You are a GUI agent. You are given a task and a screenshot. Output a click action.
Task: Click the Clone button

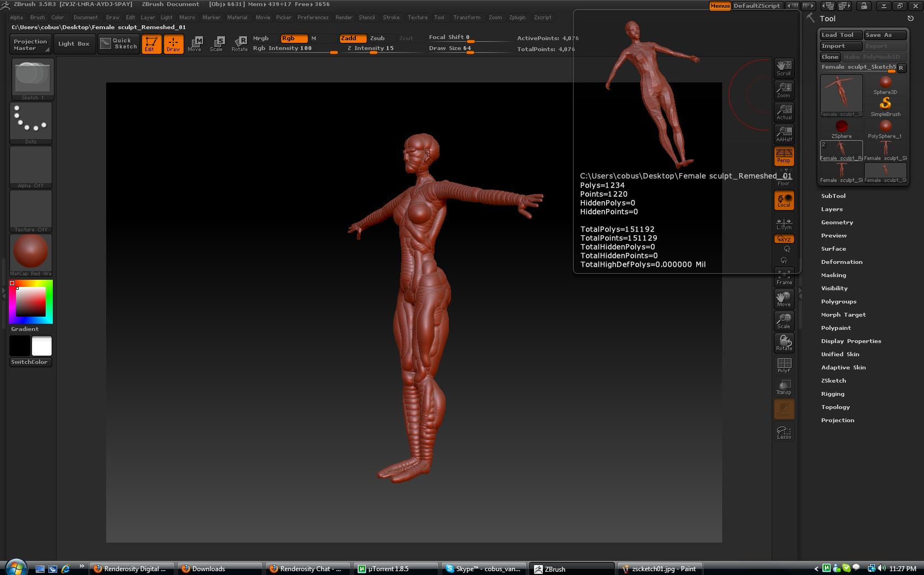(830, 57)
